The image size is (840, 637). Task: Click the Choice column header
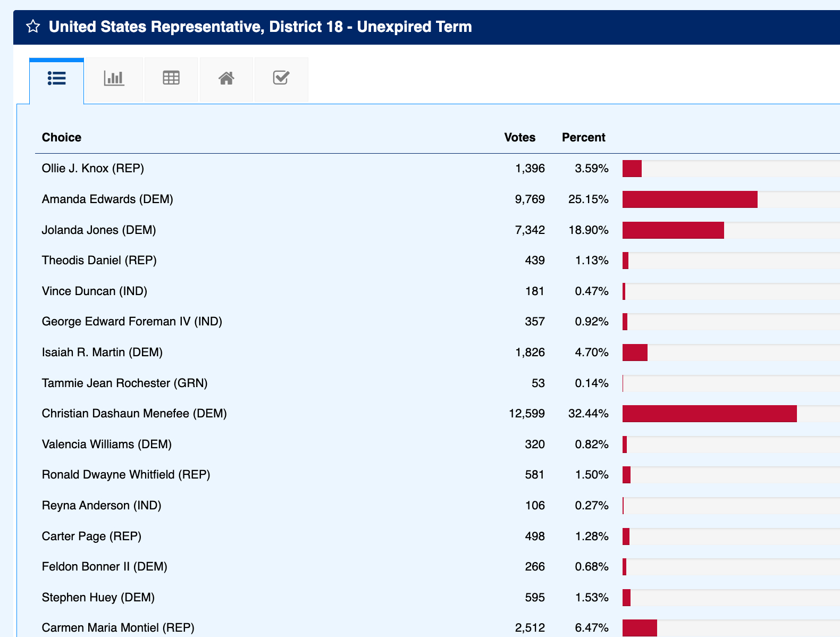(62, 138)
